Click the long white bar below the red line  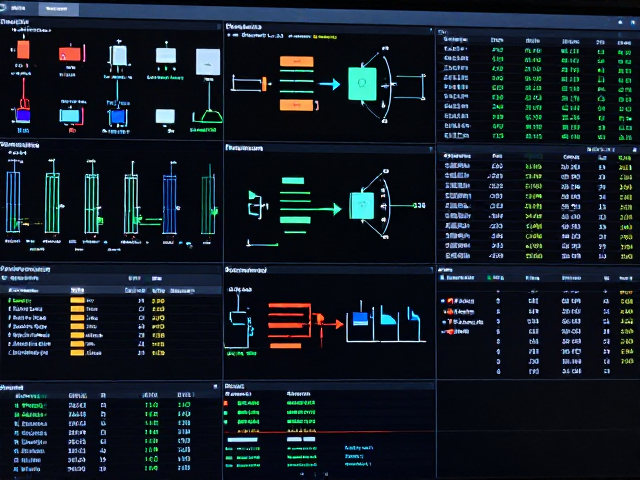click(x=242, y=440)
